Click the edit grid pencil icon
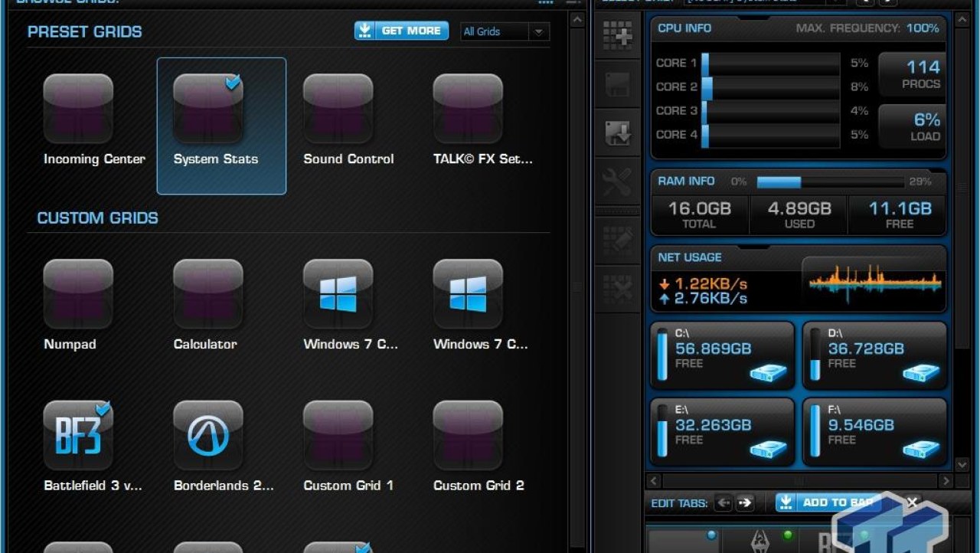 [x=617, y=240]
